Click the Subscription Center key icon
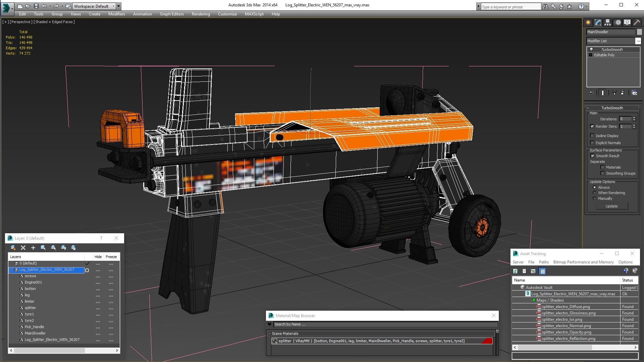This screenshot has width=644, height=362. tap(553, 6)
